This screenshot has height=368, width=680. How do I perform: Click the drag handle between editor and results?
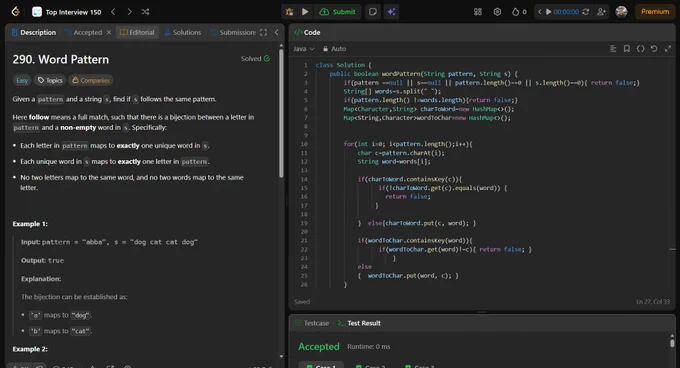(x=482, y=312)
